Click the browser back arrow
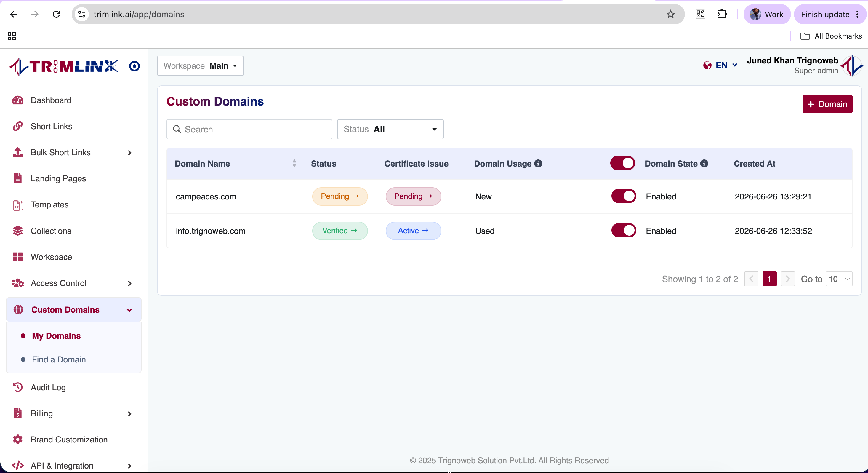868x473 pixels. (x=14, y=14)
